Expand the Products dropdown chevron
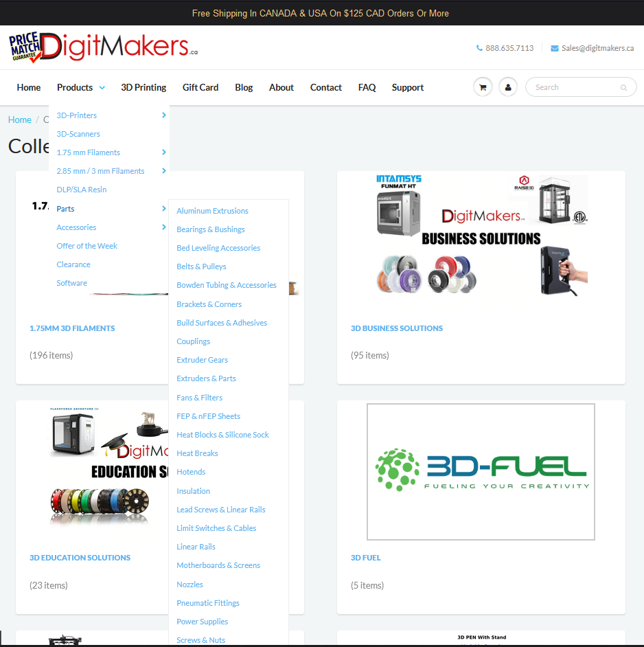 click(102, 87)
